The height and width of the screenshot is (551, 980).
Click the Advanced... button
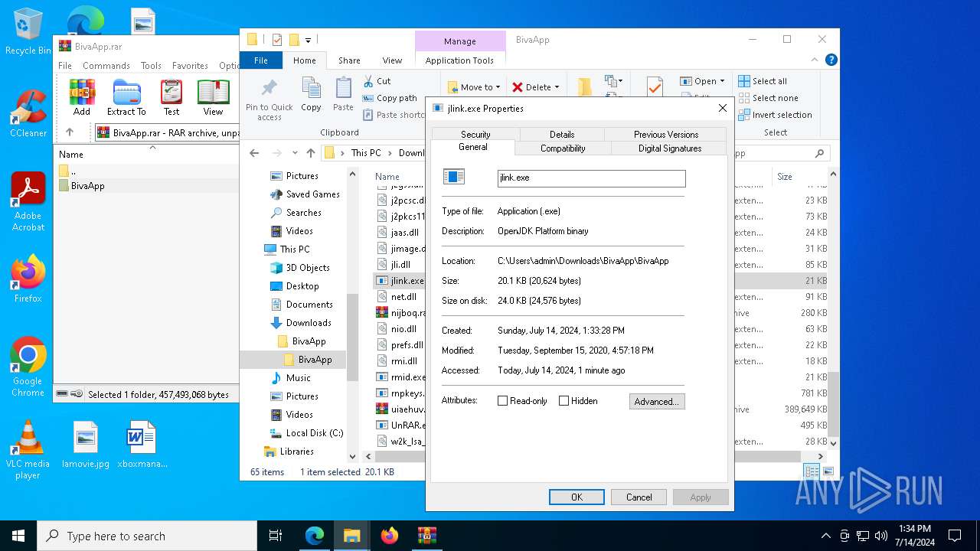pyautogui.click(x=657, y=401)
